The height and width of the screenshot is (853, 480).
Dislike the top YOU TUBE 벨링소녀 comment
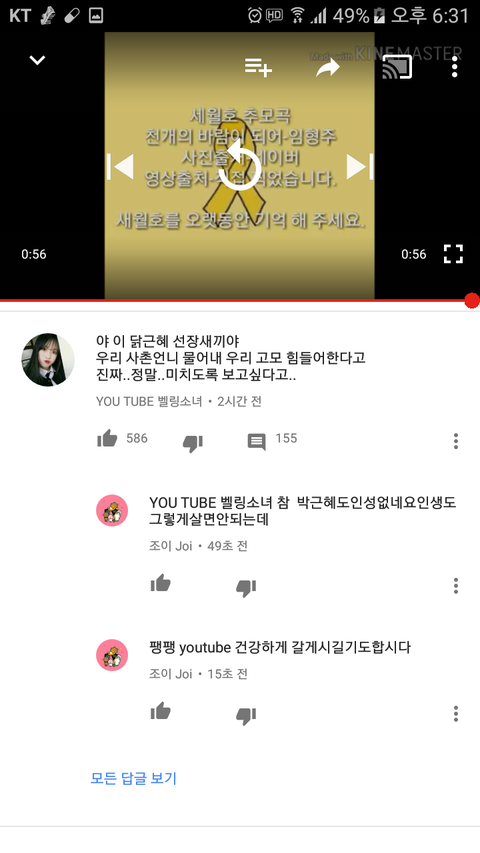pyautogui.click(x=193, y=443)
